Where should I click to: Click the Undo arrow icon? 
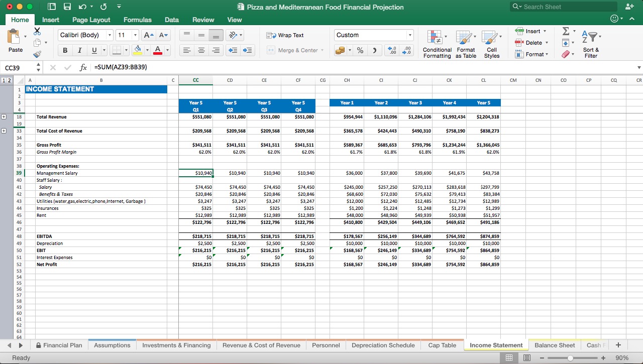point(83,7)
